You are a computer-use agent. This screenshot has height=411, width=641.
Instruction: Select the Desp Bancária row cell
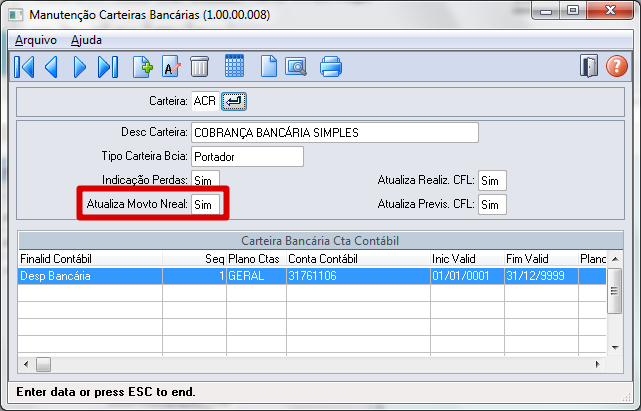[x=90, y=276]
